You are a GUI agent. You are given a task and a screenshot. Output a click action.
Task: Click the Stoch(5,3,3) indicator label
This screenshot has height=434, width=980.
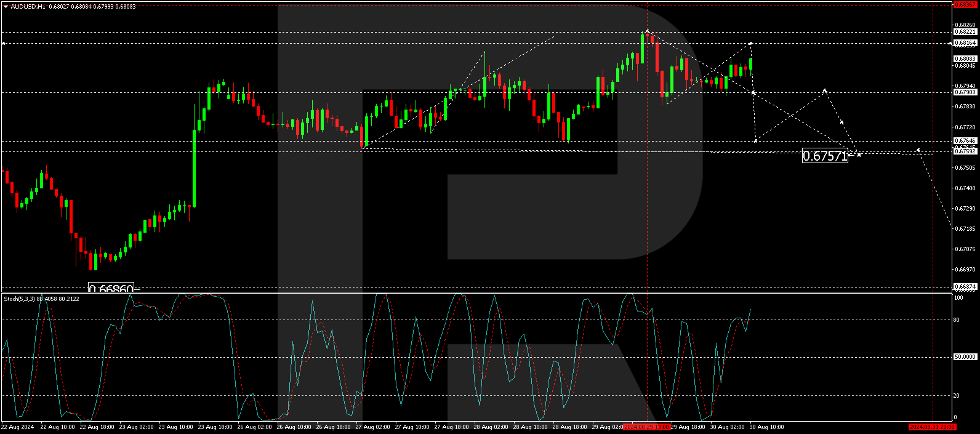[19, 299]
